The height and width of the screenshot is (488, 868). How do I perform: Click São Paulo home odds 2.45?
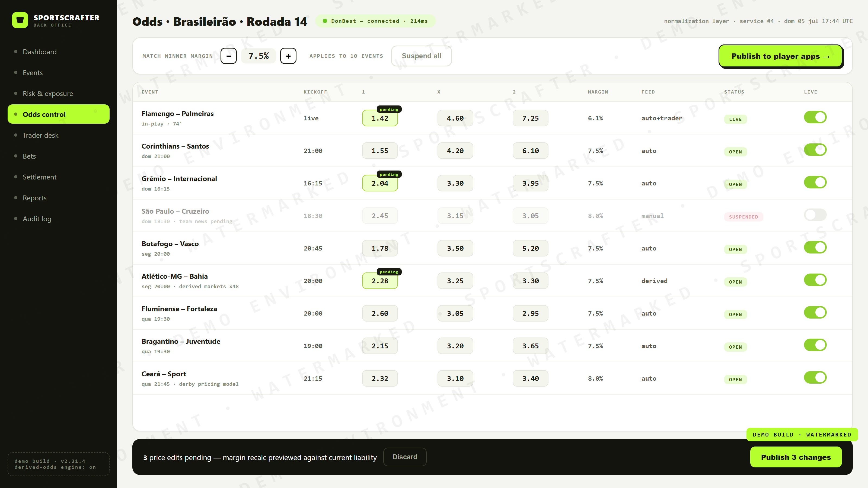pos(380,216)
